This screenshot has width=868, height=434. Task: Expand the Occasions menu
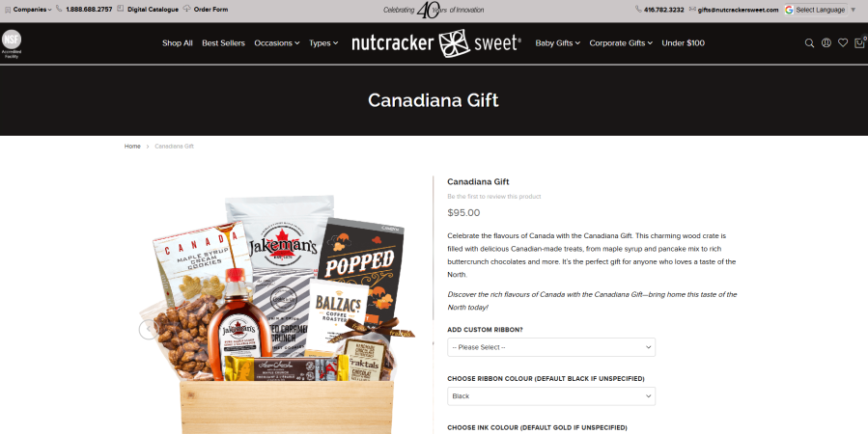point(277,43)
